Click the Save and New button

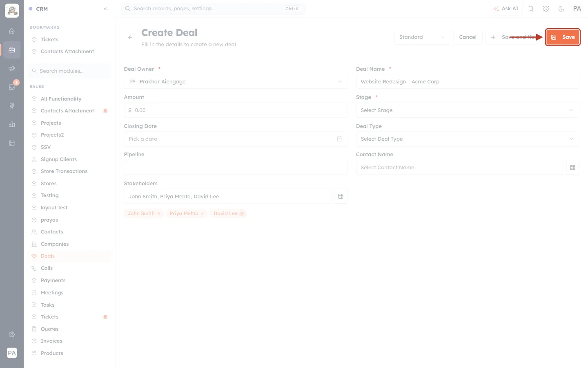coord(514,37)
